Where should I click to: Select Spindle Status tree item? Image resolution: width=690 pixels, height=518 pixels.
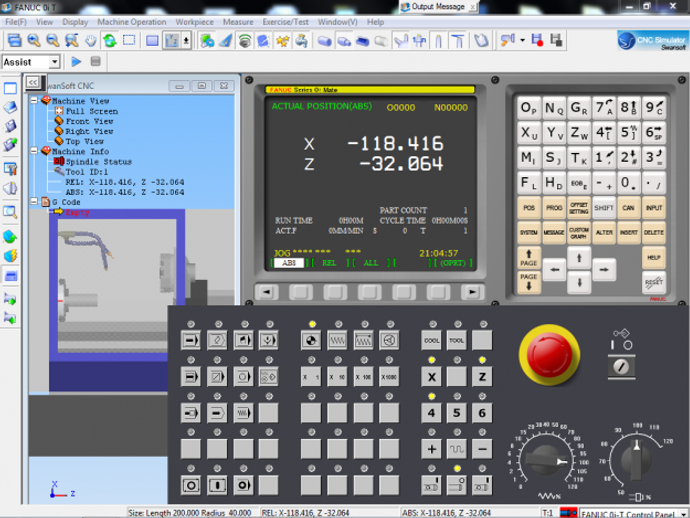tap(99, 162)
